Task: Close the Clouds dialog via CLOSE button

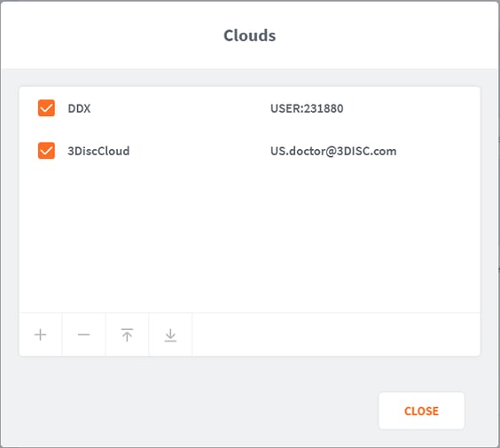Action: (421, 411)
